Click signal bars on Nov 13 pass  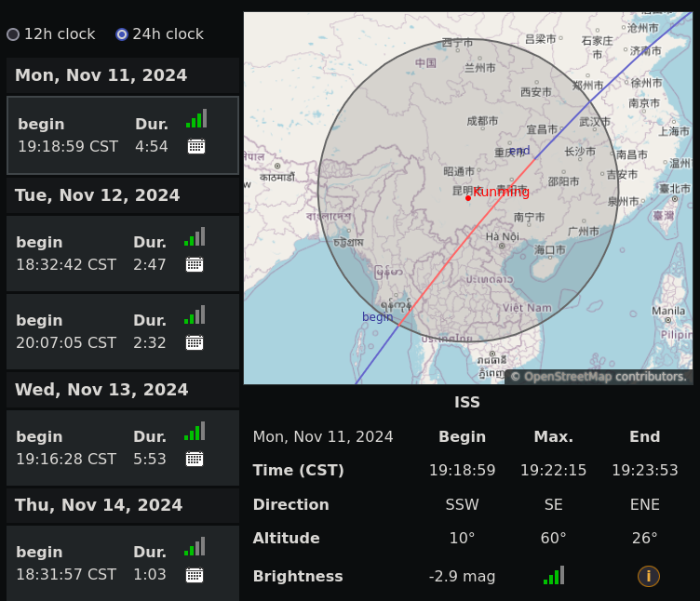195,432
